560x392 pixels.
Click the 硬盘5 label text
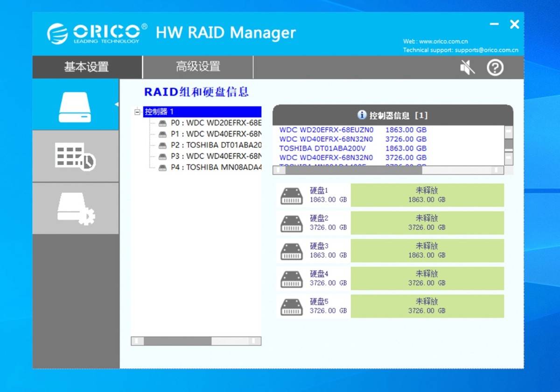pyautogui.click(x=319, y=301)
